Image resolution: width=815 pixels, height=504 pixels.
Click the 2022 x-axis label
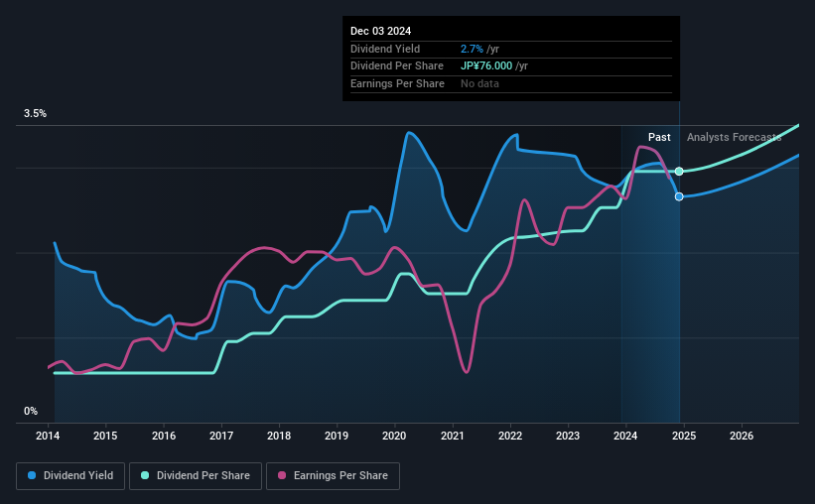coord(510,436)
